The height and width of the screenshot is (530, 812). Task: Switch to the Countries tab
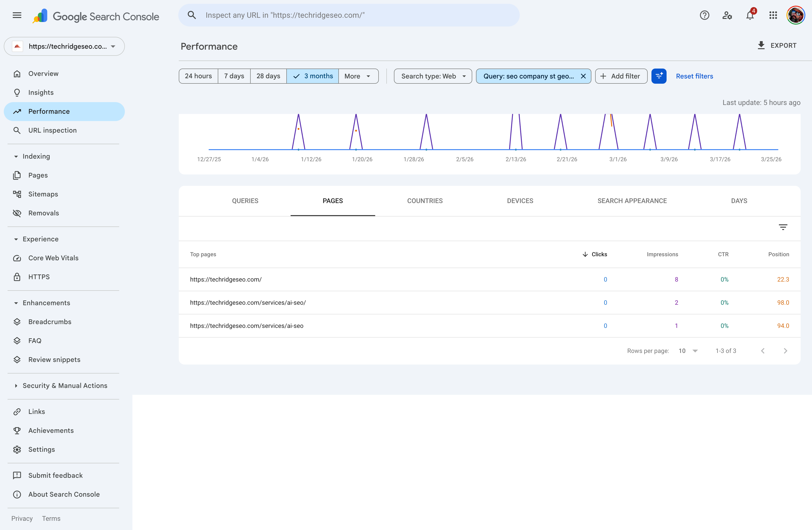pyautogui.click(x=425, y=201)
